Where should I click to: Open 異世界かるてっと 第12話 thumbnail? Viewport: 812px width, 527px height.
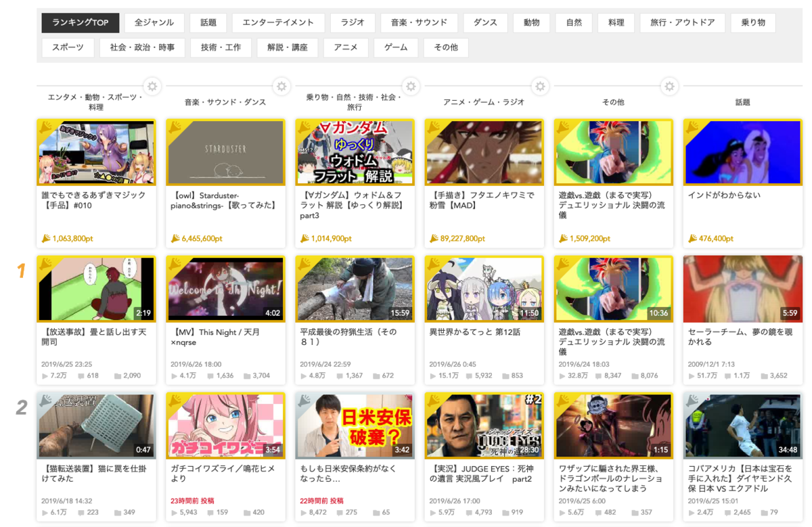click(484, 289)
